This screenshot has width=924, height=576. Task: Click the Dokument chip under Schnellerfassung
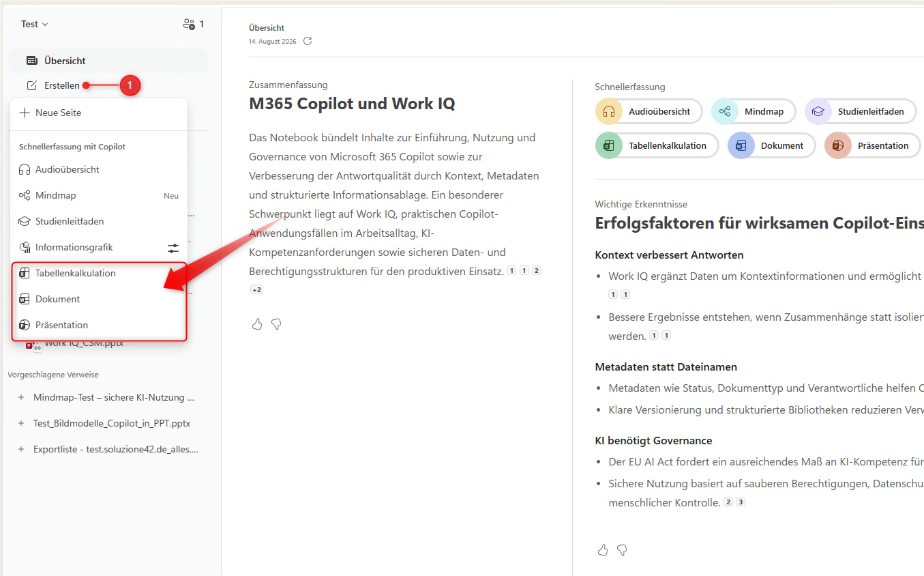pyautogui.click(x=771, y=145)
